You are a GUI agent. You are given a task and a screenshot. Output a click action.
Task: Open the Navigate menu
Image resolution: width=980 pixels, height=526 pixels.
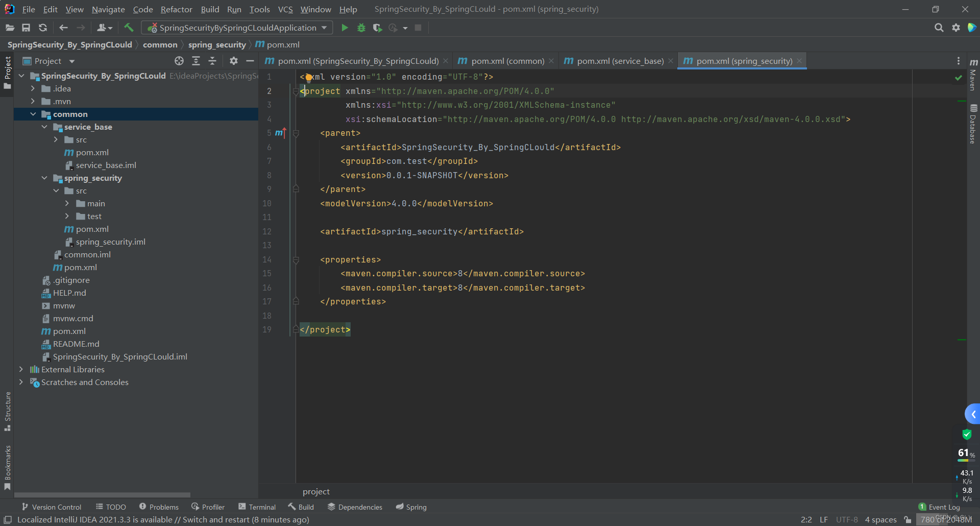(x=108, y=9)
